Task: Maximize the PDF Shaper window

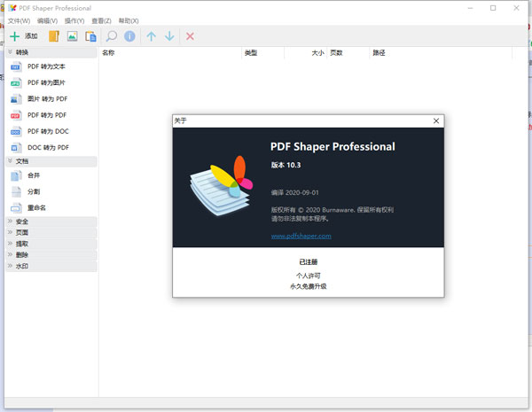Action: tap(493, 8)
